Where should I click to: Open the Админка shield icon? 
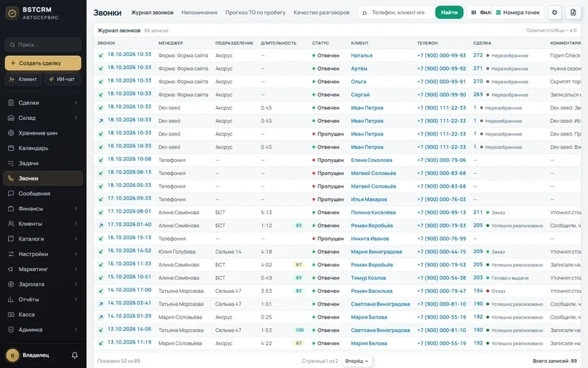pyautogui.click(x=11, y=330)
